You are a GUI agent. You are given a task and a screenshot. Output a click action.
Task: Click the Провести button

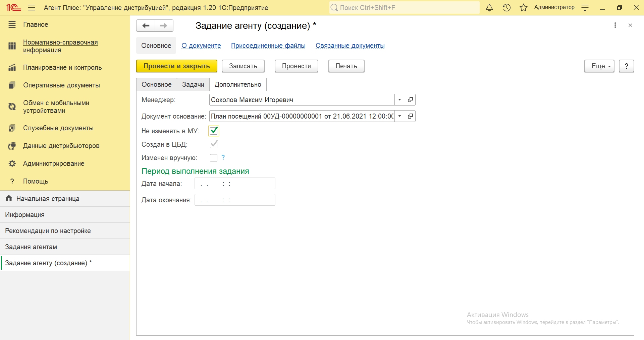pos(297,66)
